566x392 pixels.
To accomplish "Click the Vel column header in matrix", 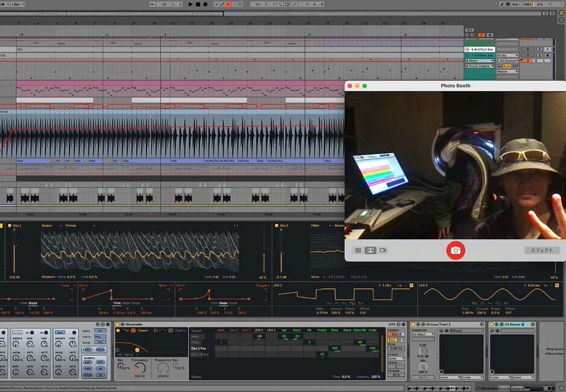I will coord(285,330).
